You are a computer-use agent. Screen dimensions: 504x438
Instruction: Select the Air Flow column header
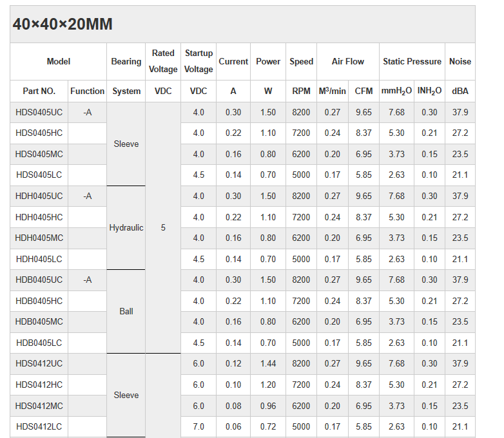pos(348,62)
